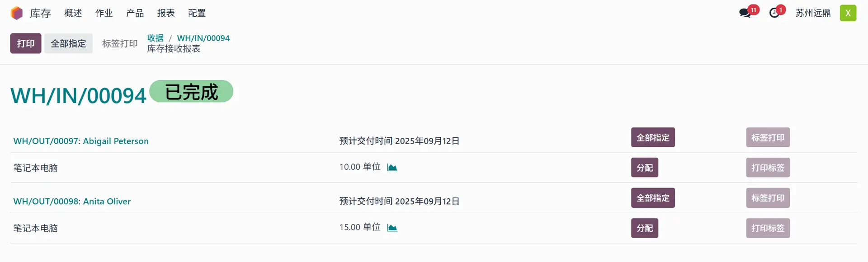Expand the 报表 menu
Screen dimensions: 868x262
point(166,13)
